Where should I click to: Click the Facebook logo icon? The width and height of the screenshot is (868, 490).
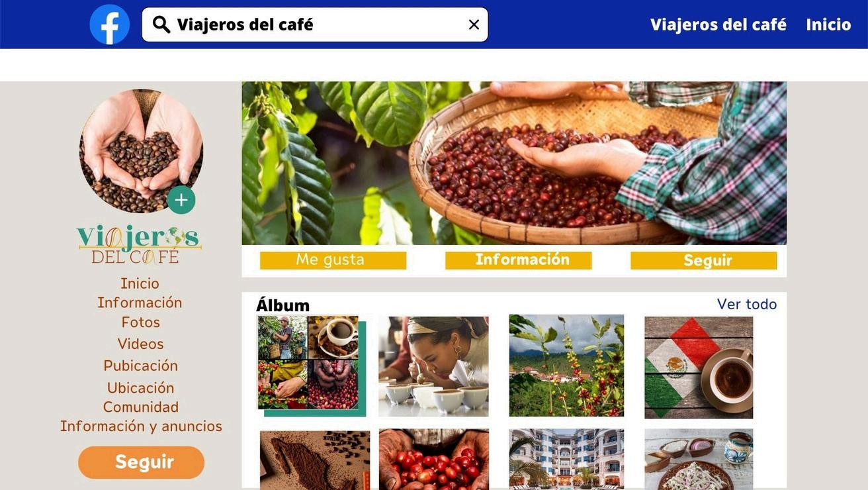coord(110,24)
